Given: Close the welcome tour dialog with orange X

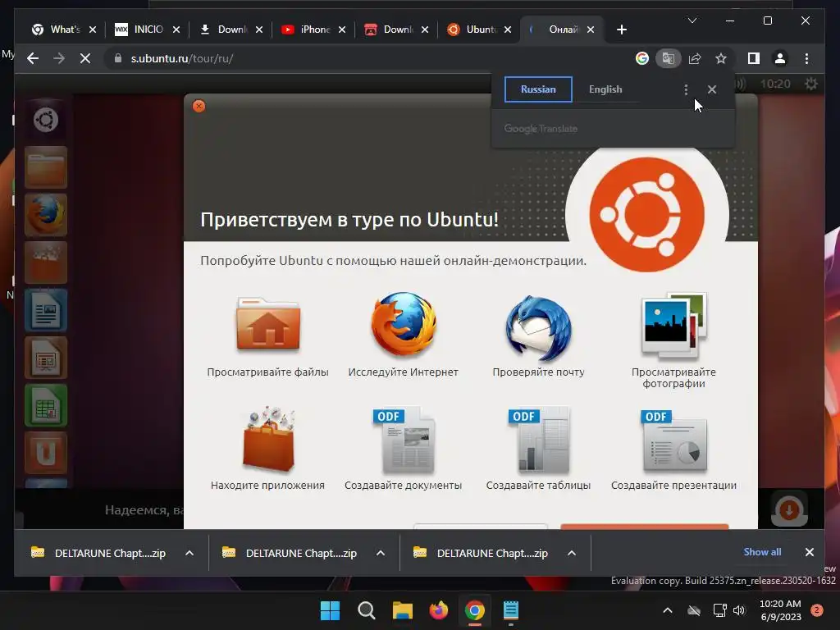Looking at the screenshot, I should coord(199,106).
